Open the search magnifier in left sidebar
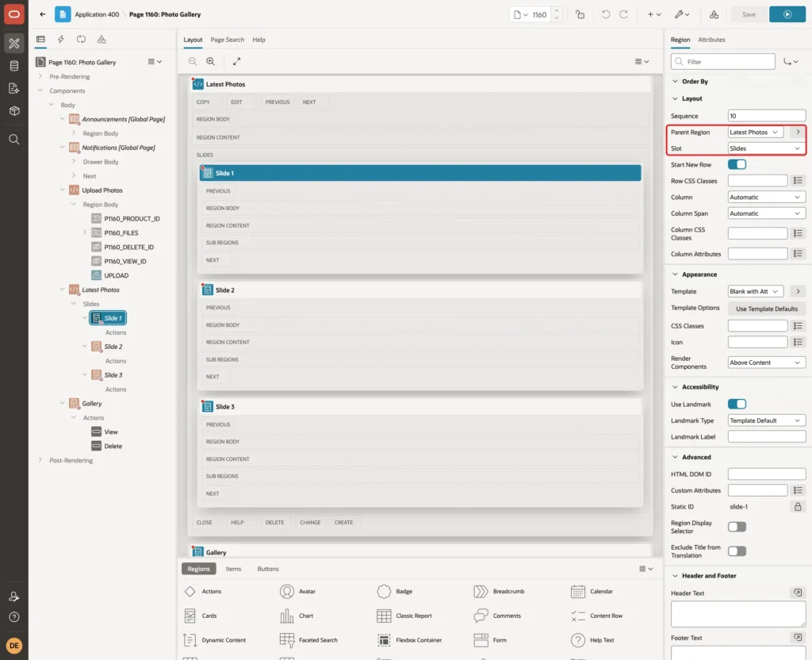 [x=14, y=140]
